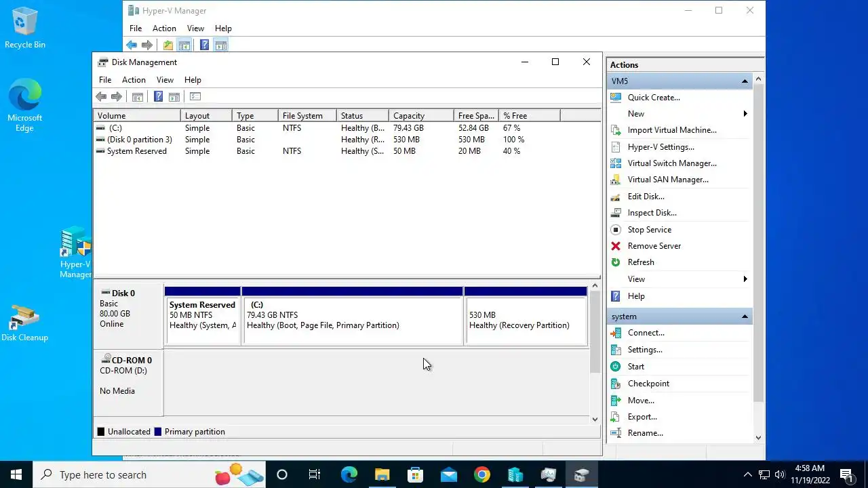Viewport: 868px width, 488px height.
Task: Click Move action for system
Action: pyautogui.click(x=641, y=401)
